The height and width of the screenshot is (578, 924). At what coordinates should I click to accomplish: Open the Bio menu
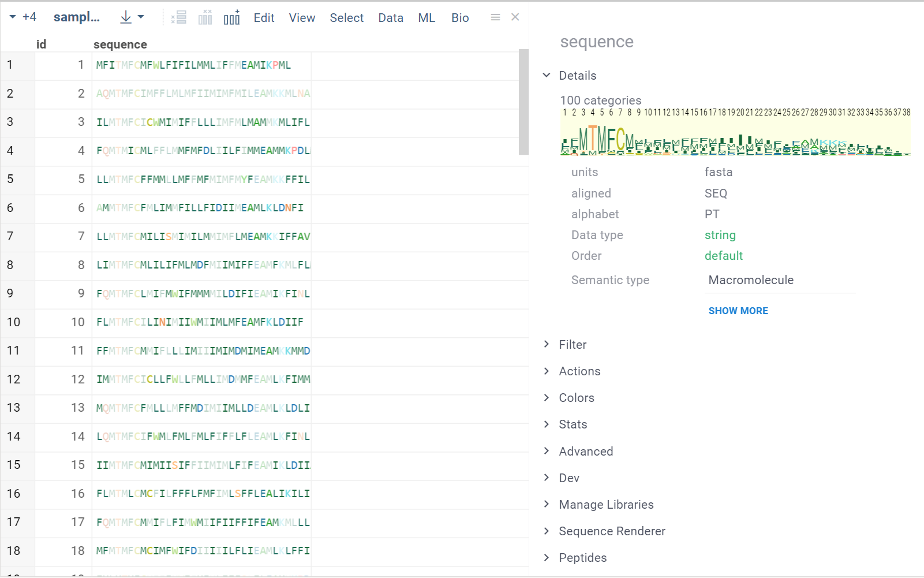[x=460, y=18]
